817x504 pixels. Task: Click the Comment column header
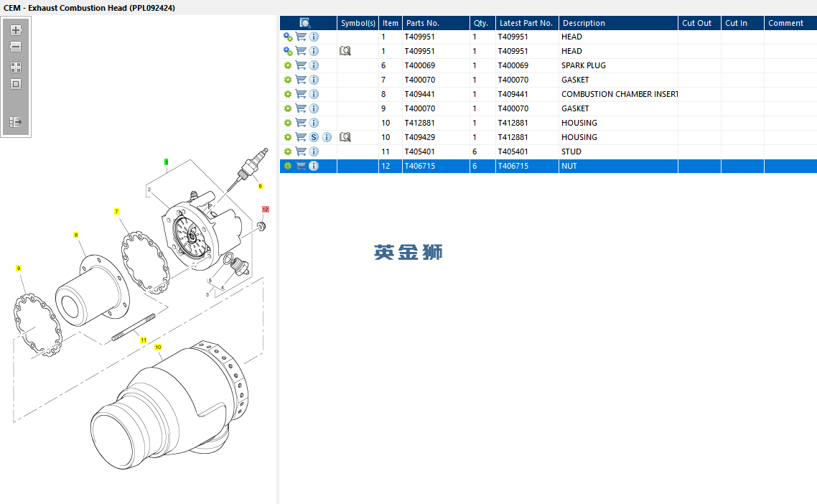click(790, 23)
